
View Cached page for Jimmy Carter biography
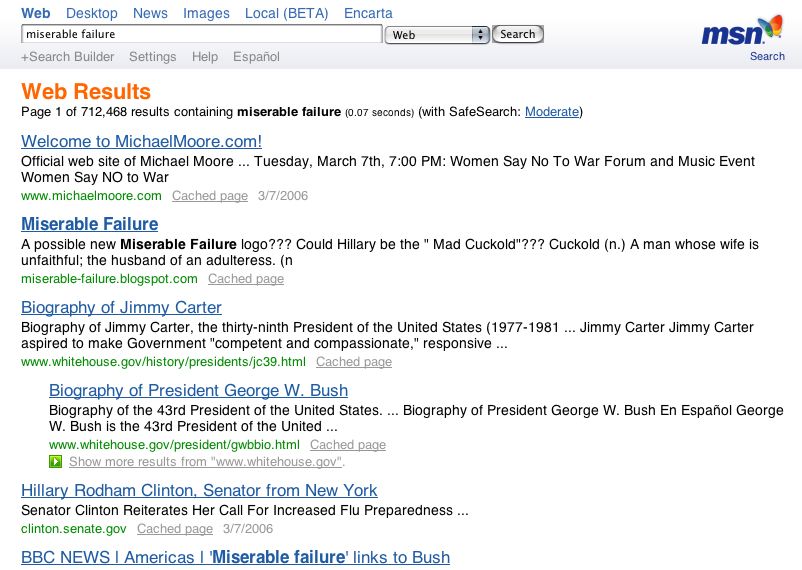[x=353, y=362]
